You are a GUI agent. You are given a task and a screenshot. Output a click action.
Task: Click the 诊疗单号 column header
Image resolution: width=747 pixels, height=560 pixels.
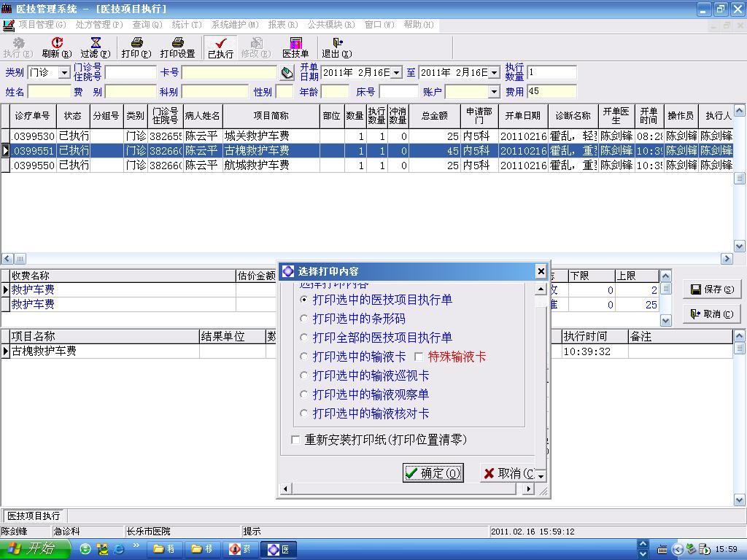pyautogui.click(x=33, y=116)
